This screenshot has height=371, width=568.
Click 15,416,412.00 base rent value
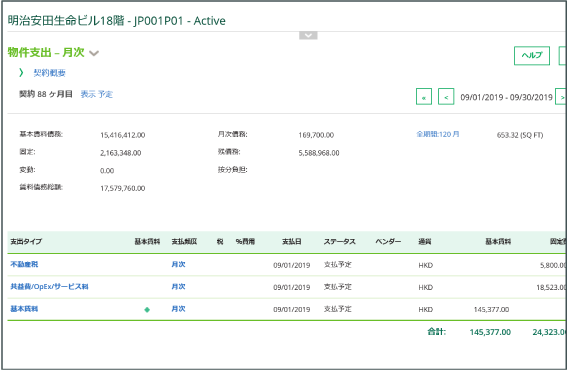click(122, 135)
